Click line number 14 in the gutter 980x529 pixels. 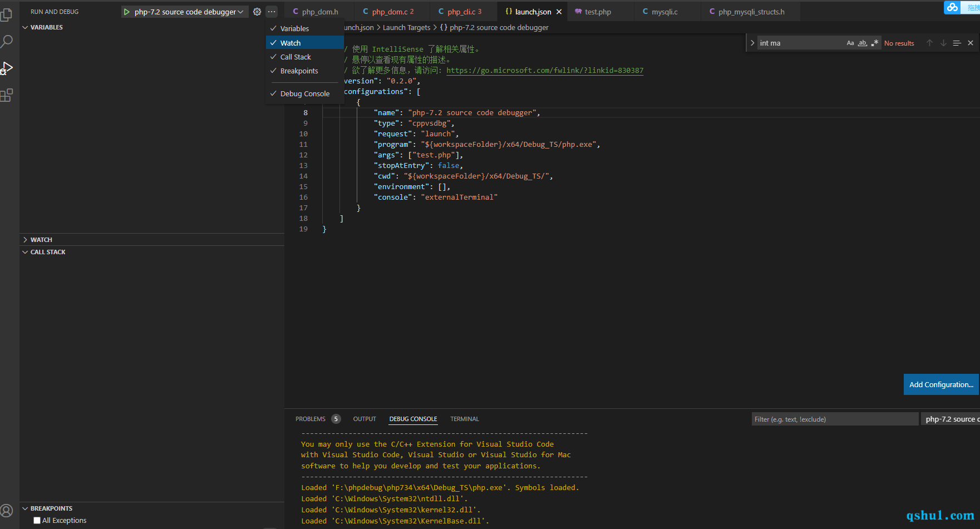[x=303, y=176]
